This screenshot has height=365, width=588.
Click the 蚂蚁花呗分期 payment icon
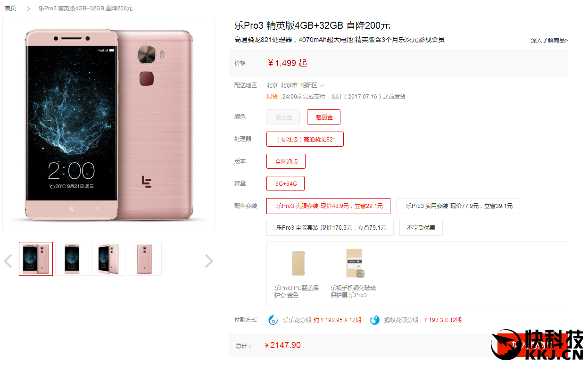point(374,320)
